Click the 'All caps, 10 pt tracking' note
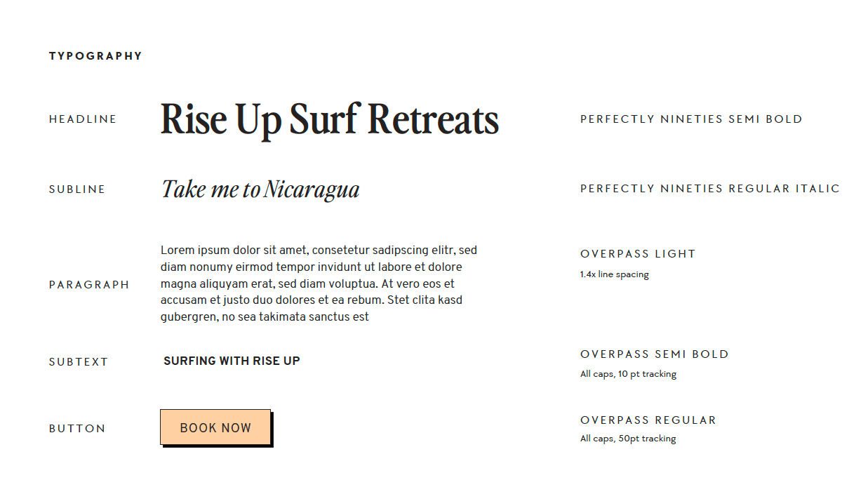Screen dimensions: 868x487 (628, 374)
